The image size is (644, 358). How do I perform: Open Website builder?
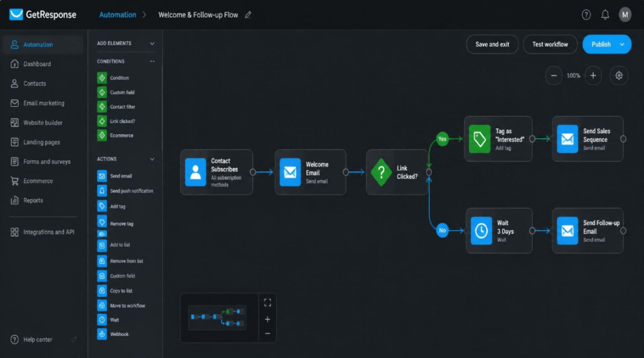point(43,122)
